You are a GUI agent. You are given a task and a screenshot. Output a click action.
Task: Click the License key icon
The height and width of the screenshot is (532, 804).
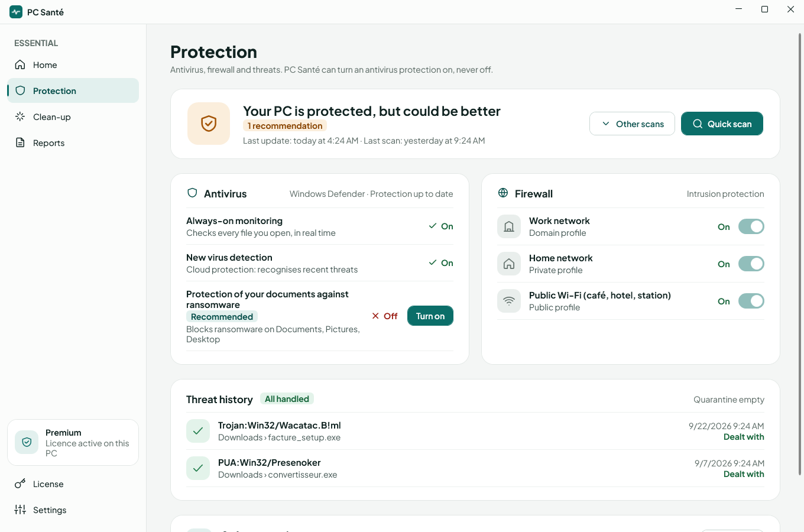click(20, 484)
